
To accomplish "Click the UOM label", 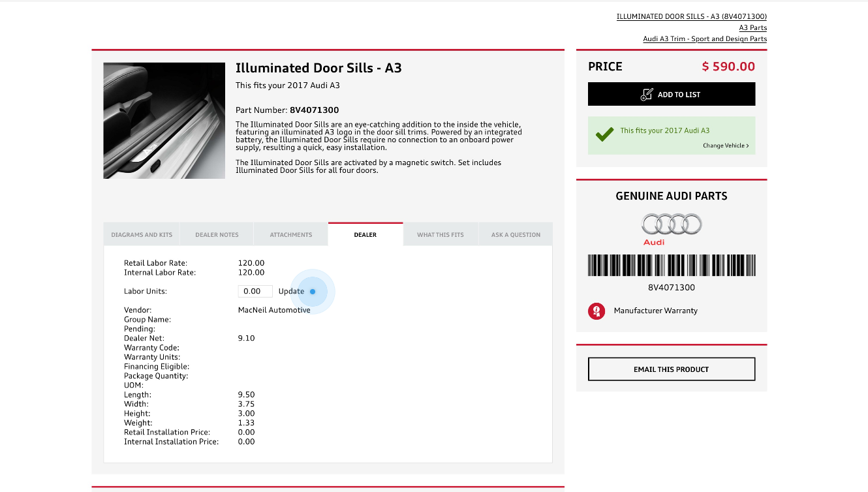I will click(134, 386).
